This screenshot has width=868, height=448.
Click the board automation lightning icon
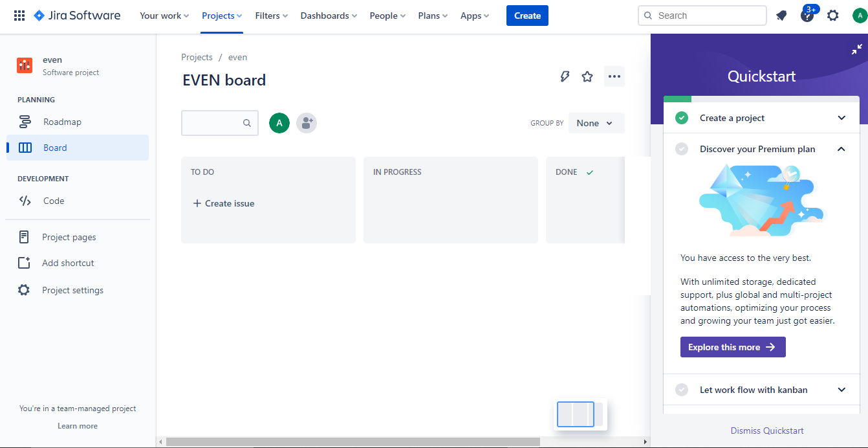[x=565, y=76]
